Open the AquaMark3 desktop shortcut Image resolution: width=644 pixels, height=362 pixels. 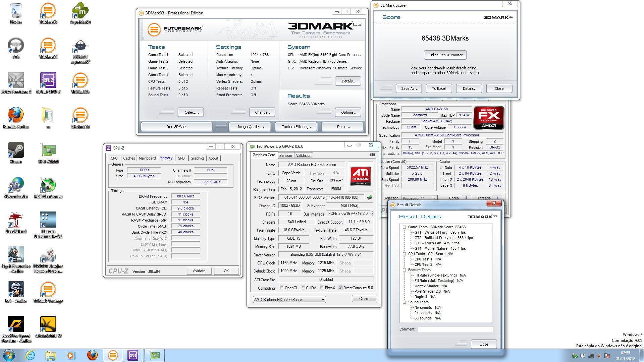tap(80, 13)
